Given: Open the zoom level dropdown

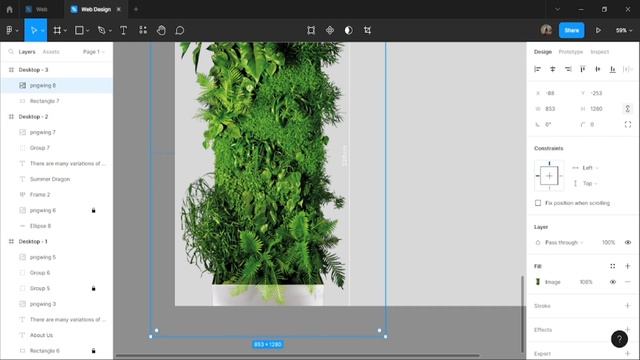Looking at the screenshot, I should pos(624,30).
